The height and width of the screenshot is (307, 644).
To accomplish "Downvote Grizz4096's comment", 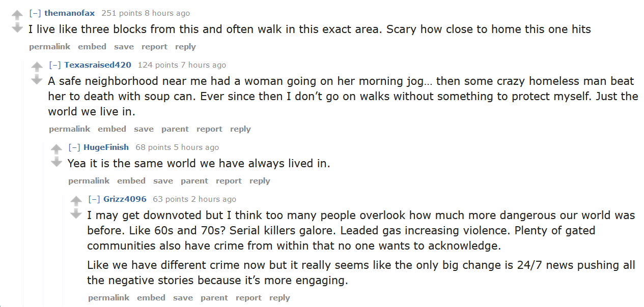I will [76, 213].
